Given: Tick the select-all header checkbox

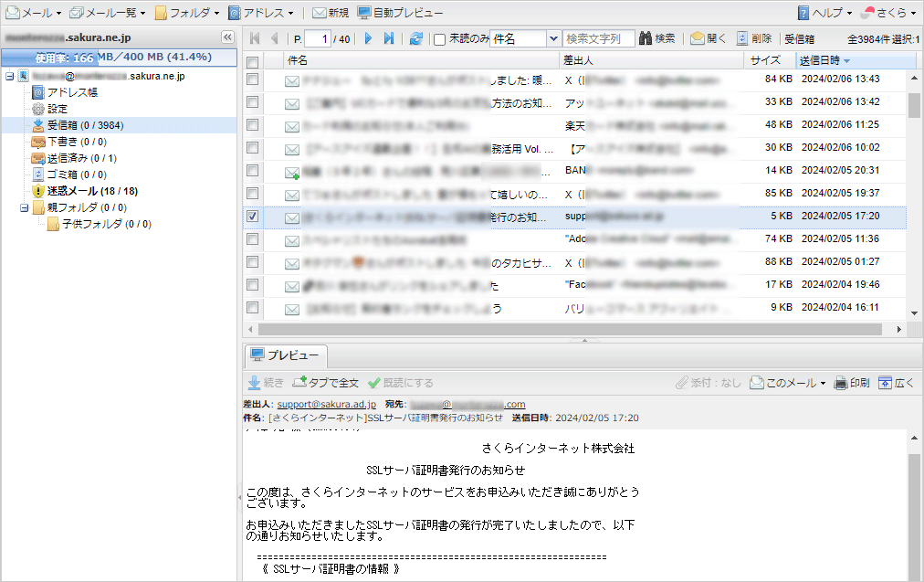Looking at the screenshot, I should [x=252, y=62].
